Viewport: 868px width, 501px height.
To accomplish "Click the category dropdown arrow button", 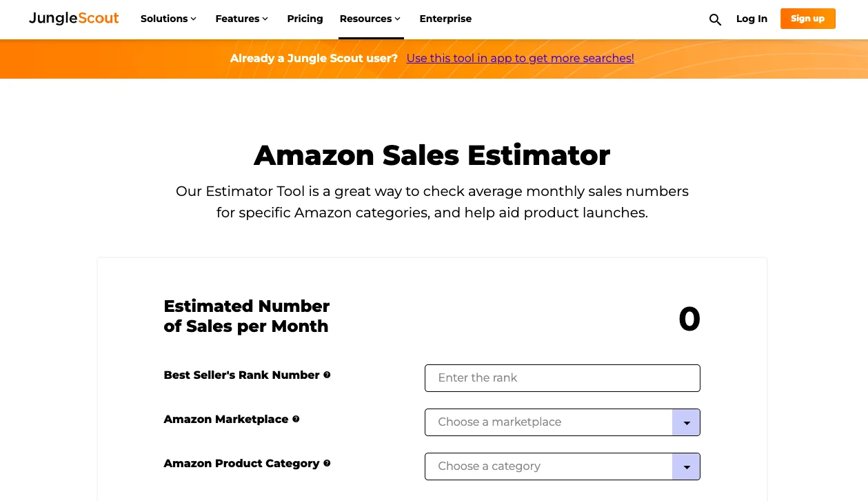I will click(686, 466).
